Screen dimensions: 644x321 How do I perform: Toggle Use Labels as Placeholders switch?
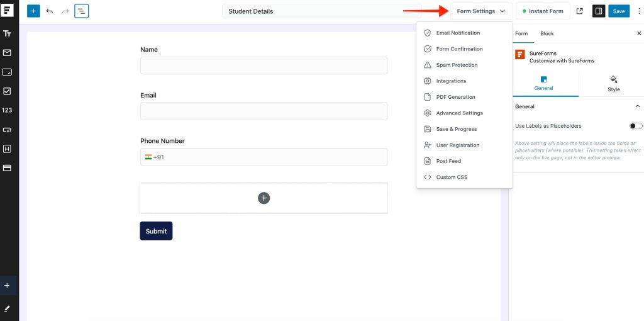tap(636, 126)
